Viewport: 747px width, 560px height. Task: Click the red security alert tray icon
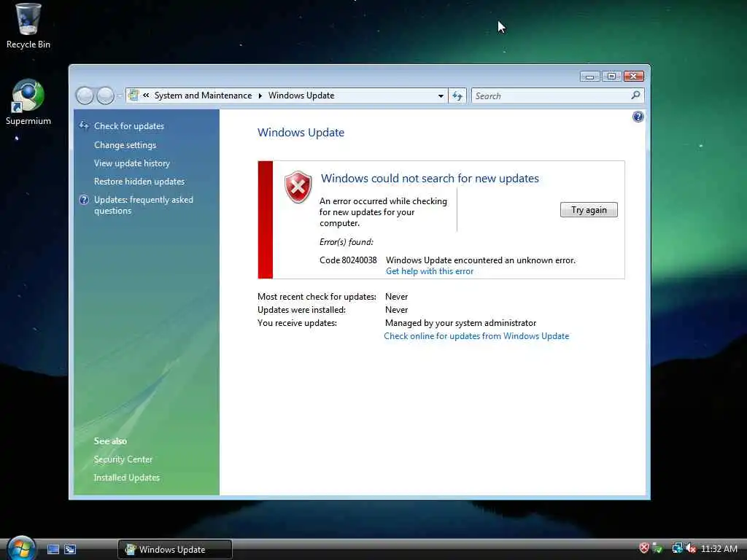[x=643, y=548]
